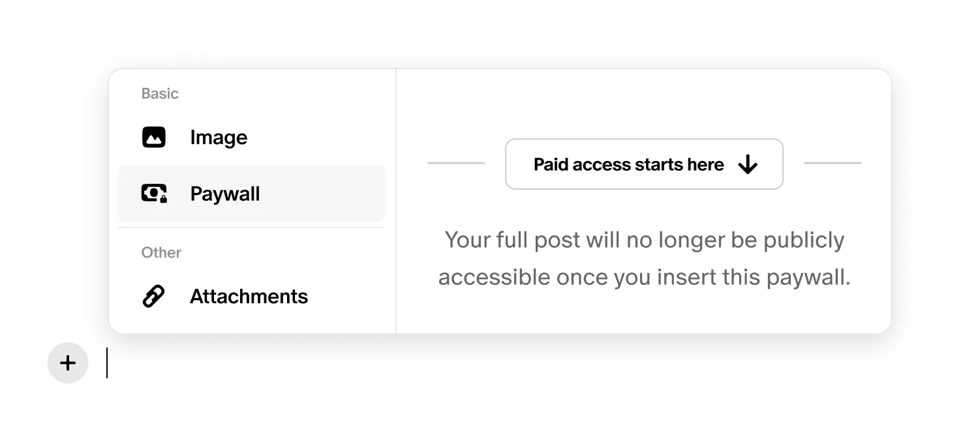Click the down arrow beside Paid access

point(748,165)
